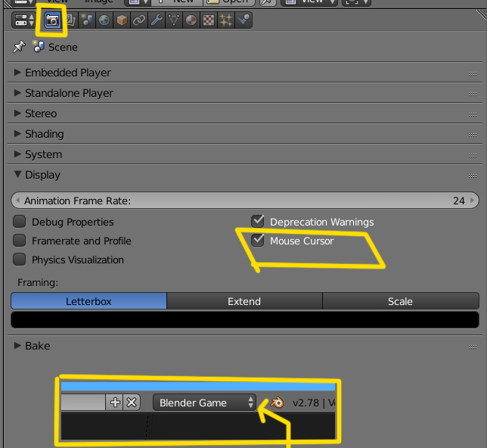487x448 pixels.
Task: Open the View menu in the top header
Action: (x=57, y=2)
